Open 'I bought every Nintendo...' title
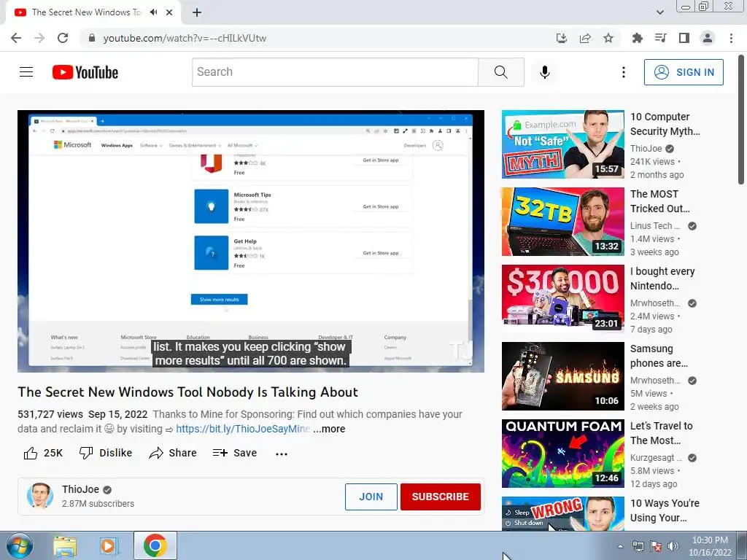The image size is (747, 560). pos(662,279)
